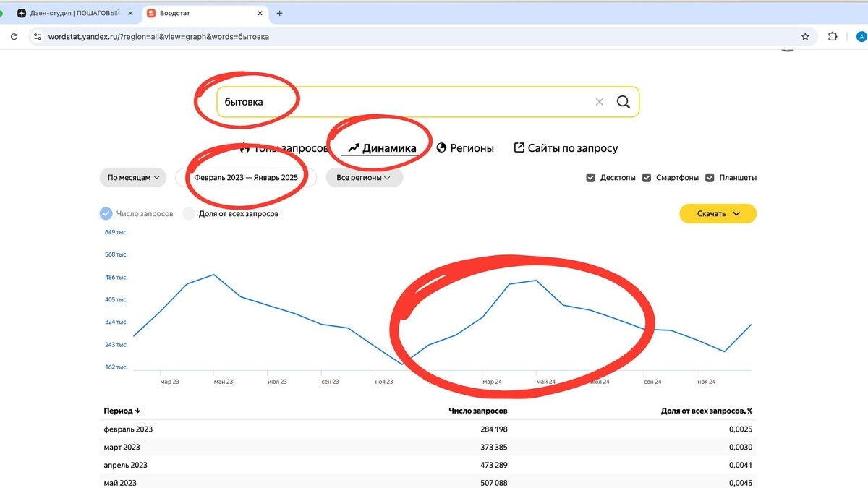This screenshot has width=868, height=488.
Task: Click the magnifier search icon
Action: pyautogui.click(x=623, y=102)
